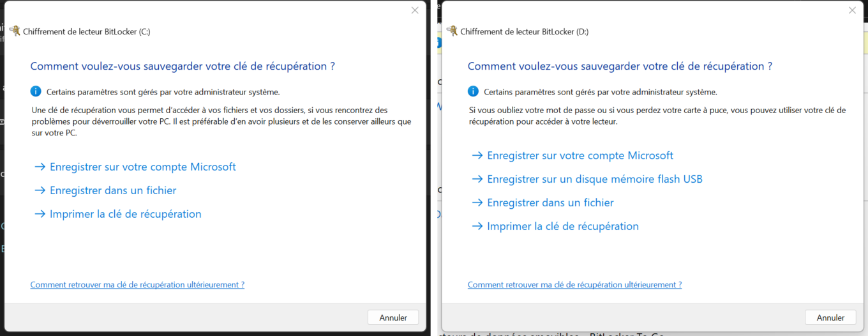Image resolution: width=868 pixels, height=336 pixels.
Task: Open recovery key help link in C: dialog
Action: tap(137, 285)
